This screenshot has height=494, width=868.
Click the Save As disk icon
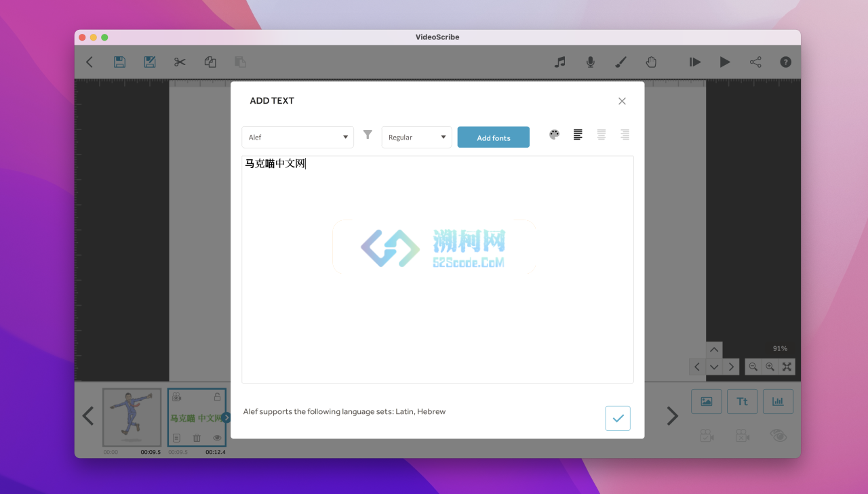[x=150, y=62]
